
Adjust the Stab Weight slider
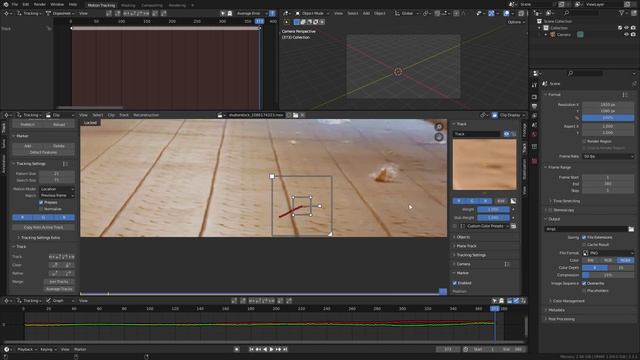493,218
